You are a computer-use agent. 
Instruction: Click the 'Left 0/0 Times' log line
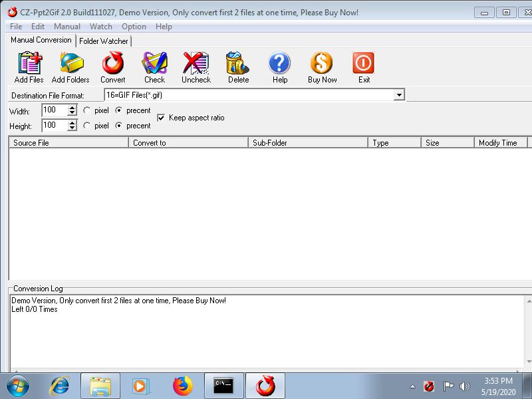point(35,309)
